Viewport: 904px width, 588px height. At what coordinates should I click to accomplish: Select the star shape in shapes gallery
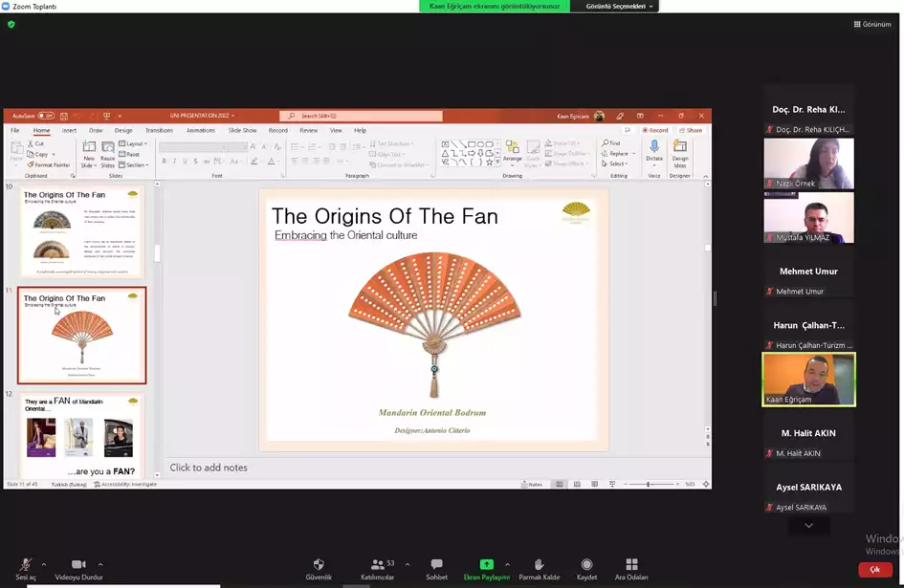pyautogui.click(x=490, y=163)
